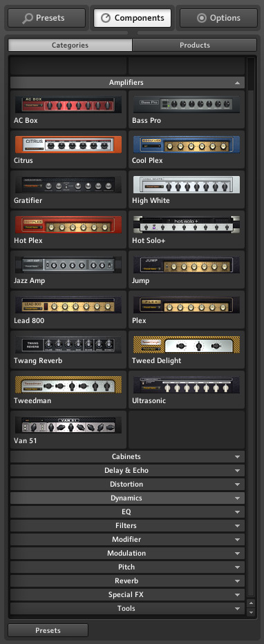Viewport: 264px width, 644px height.
Task: Select the Hot Plex amplifier image
Action: pyautogui.click(x=68, y=224)
